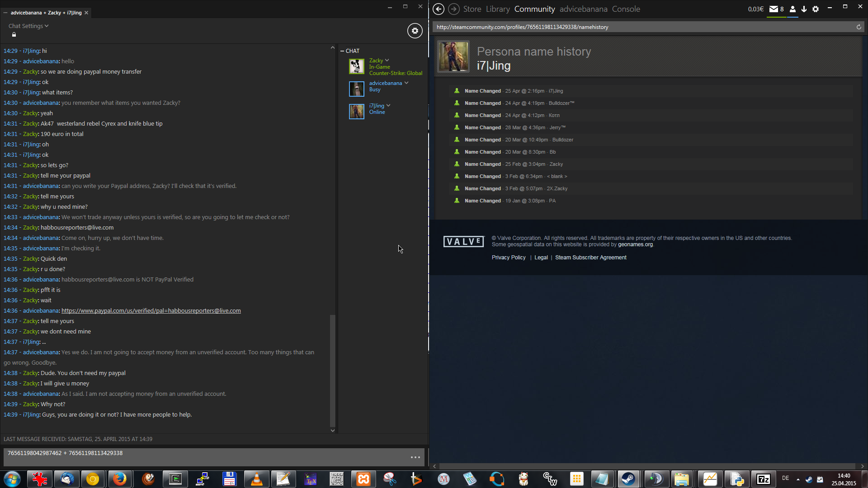Expand Zacky's user options chevron
Image resolution: width=868 pixels, height=488 pixels.
click(x=387, y=61)
